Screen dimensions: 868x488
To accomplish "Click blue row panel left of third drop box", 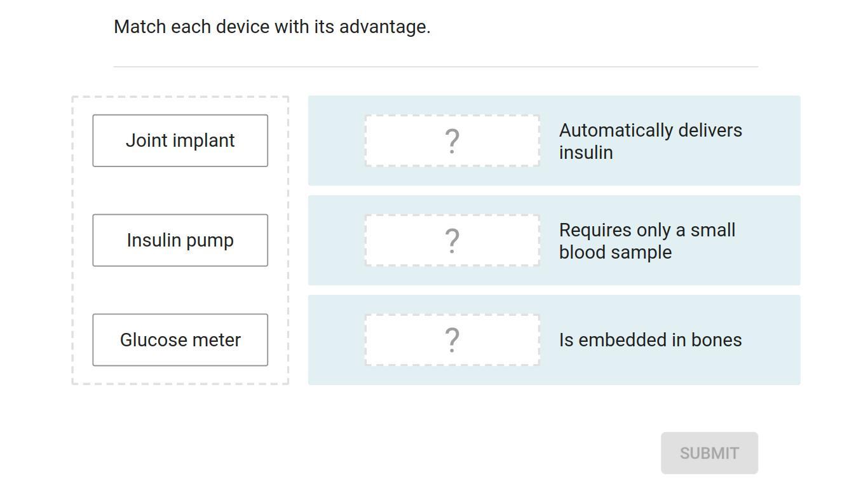I will [336, 340].
